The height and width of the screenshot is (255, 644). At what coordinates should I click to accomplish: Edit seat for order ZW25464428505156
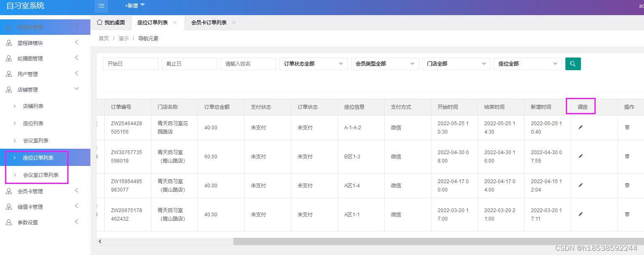tap(581, 127)
